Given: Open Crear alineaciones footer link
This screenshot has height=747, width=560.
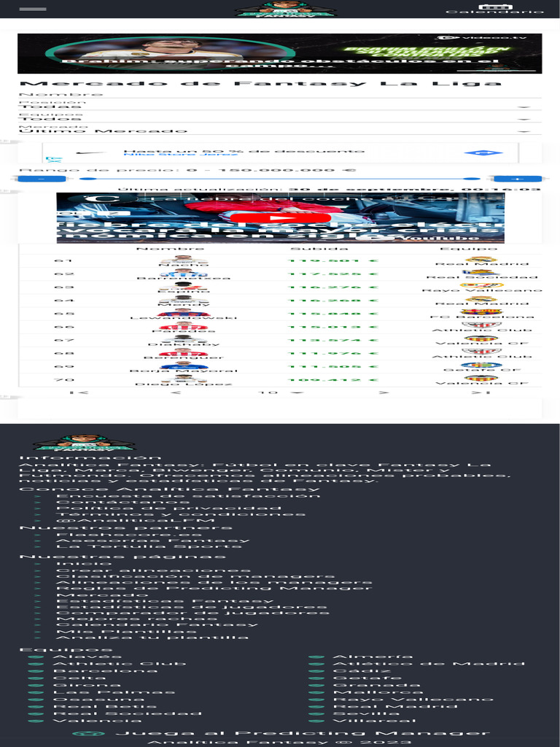Looking at the screenshot, I should pos(153,570).
